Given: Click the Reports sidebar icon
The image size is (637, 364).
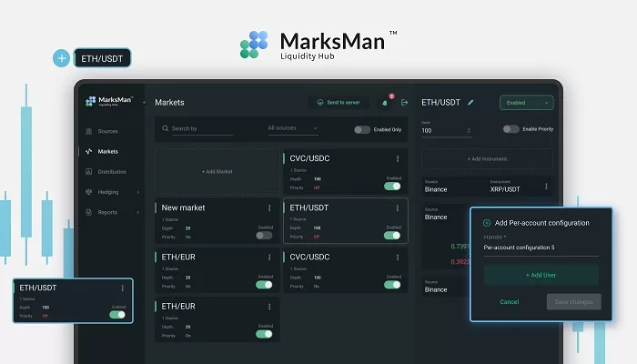Looking at the screenshot, I should pyautogui.click(x=89, y=212).
